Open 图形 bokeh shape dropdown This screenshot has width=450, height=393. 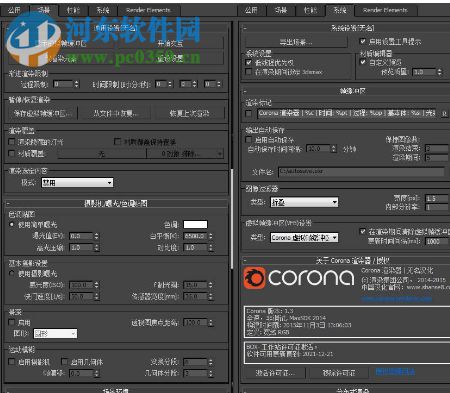coord(55,333)
